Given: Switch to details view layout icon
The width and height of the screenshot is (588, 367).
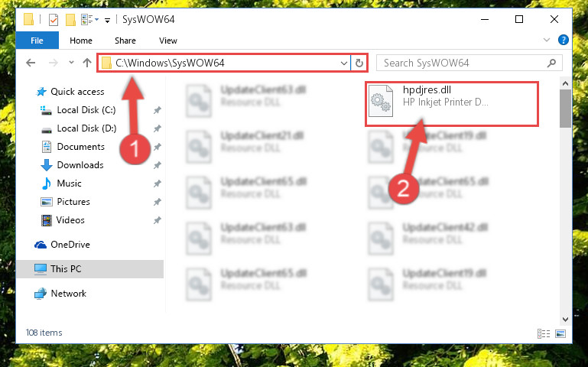Looking at the screenshot, I should pyautogui.click(x=544, y=333).
